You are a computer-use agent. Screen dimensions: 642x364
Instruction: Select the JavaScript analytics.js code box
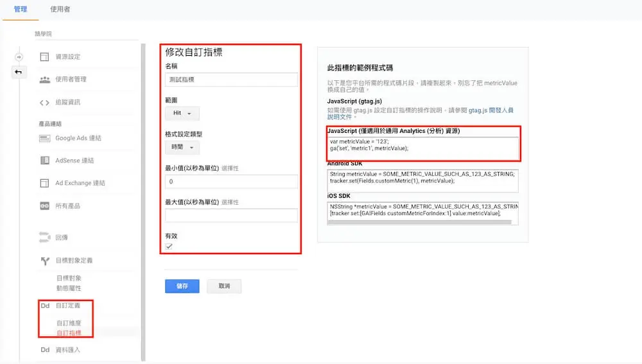tap(423, 148)
